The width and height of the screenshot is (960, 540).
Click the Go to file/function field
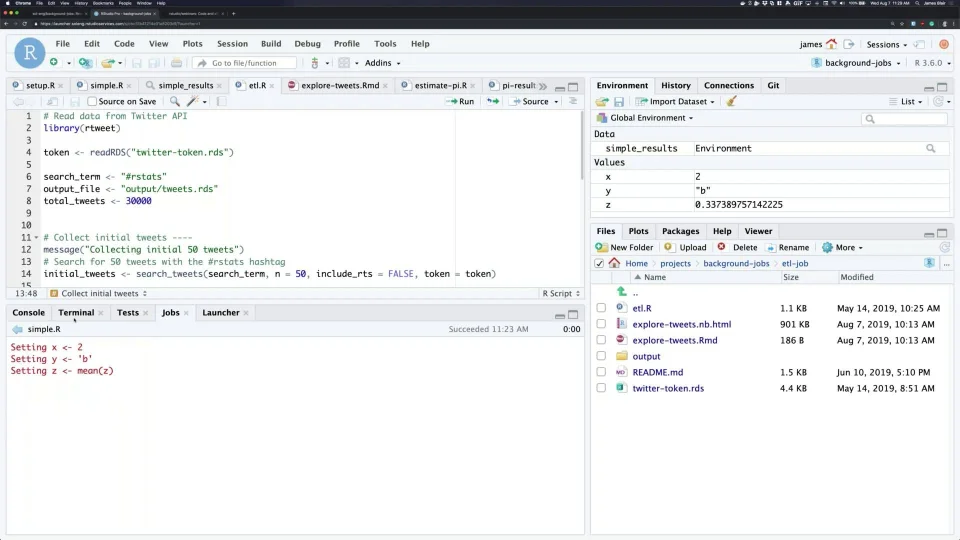click(244, 63)
